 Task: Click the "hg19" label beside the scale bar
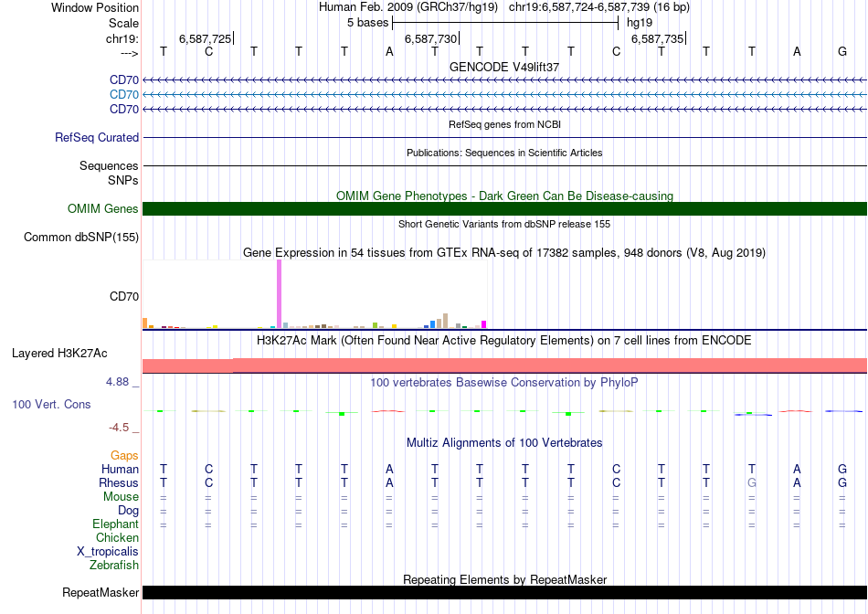click(640, 23)
